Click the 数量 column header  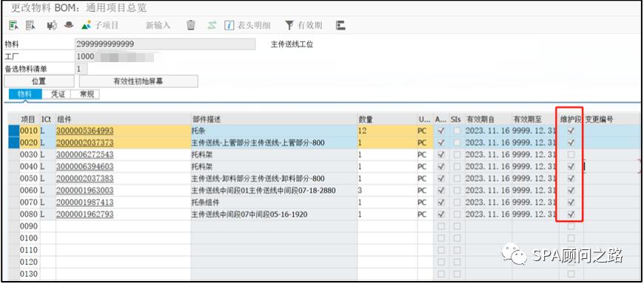click(x=387, y=119)
